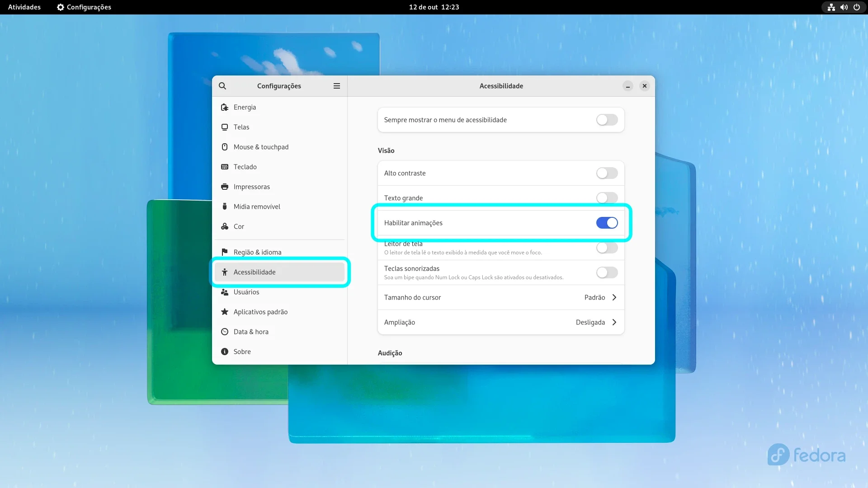Go to Aplicativos padrão label
Viewport: 868px width, 488px height.
coord(260,312)
